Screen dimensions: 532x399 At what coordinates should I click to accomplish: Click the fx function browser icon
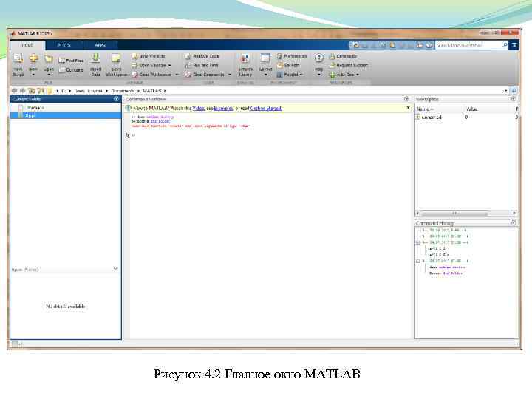128,135
